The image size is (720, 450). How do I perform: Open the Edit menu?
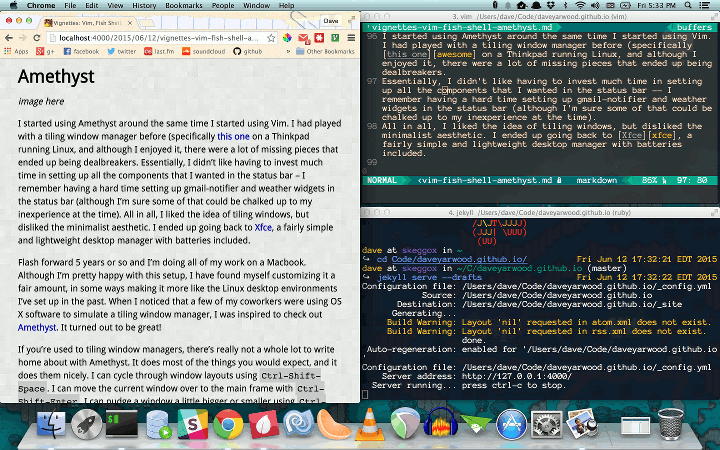pyautogui.click(x=91, y=6)
